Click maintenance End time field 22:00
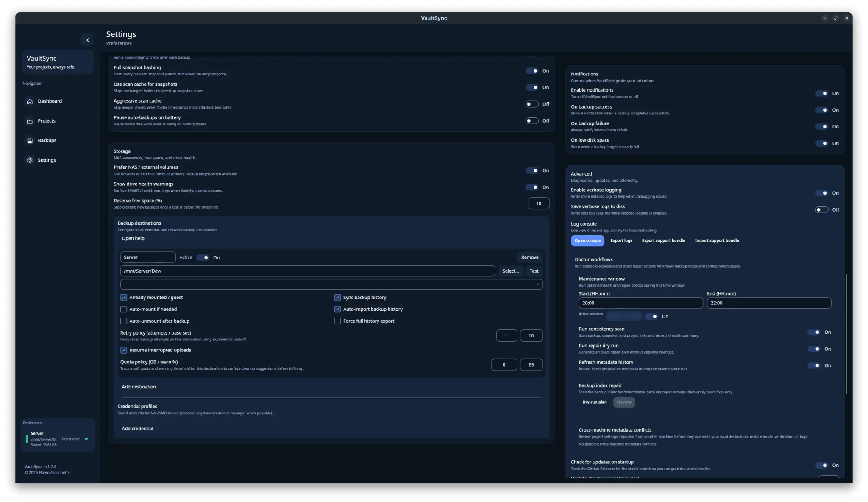The width and height of the screenshot is (868, 502). tap(769, 303)
